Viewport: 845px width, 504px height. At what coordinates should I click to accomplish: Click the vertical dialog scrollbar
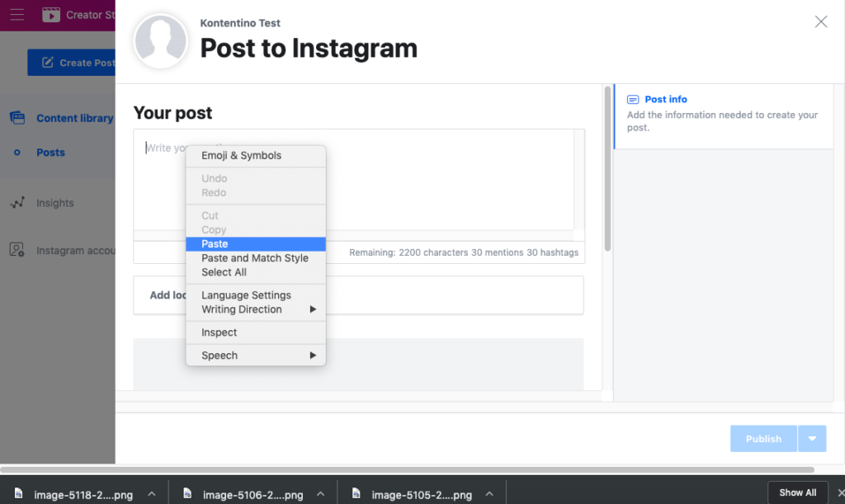point(607,168)
